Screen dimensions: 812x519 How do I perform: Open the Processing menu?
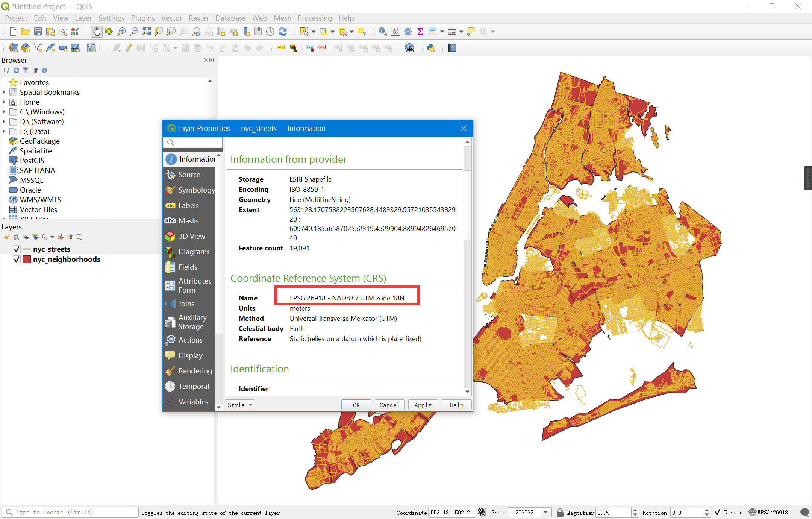(315, 18)
